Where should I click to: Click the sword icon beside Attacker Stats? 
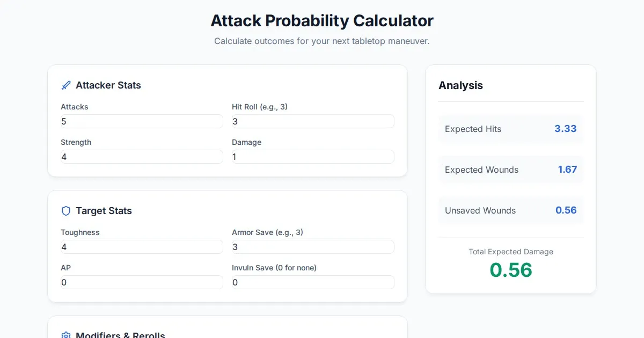point(66,85)
